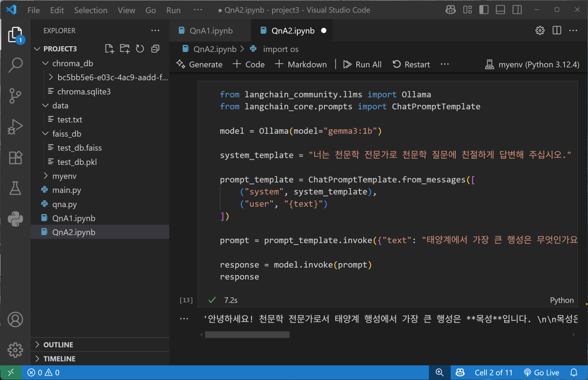Open the Extensions view

click(x=15, y=157)
